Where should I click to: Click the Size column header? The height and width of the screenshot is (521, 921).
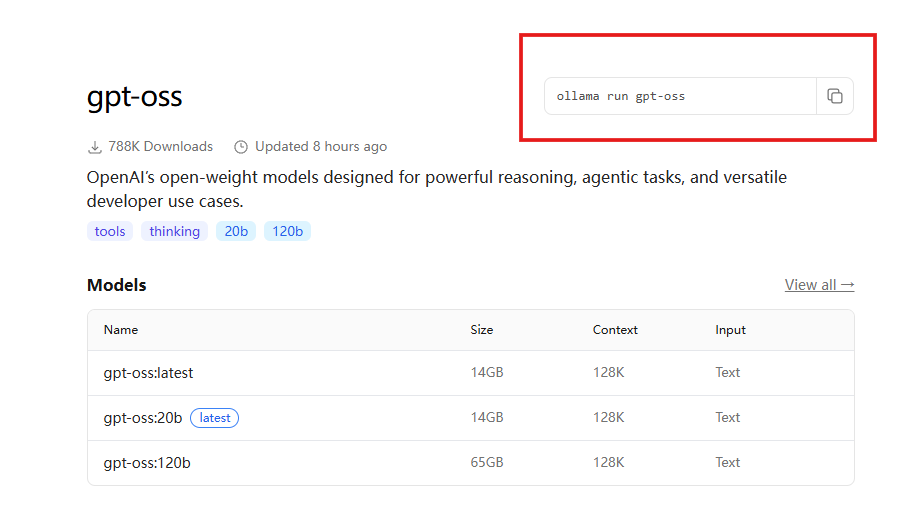tap(482, 329)
